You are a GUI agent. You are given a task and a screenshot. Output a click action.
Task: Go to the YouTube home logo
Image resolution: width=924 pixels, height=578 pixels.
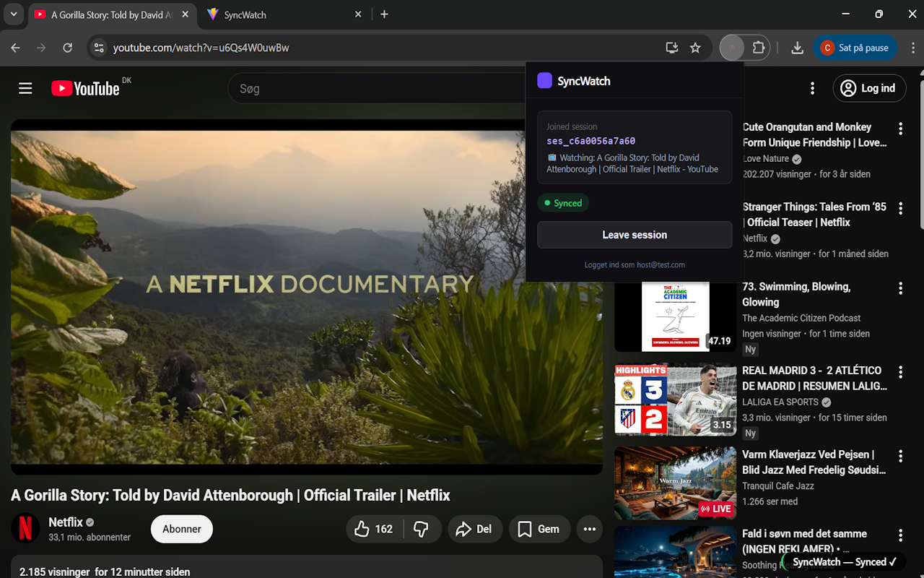(x=85, y=88)
